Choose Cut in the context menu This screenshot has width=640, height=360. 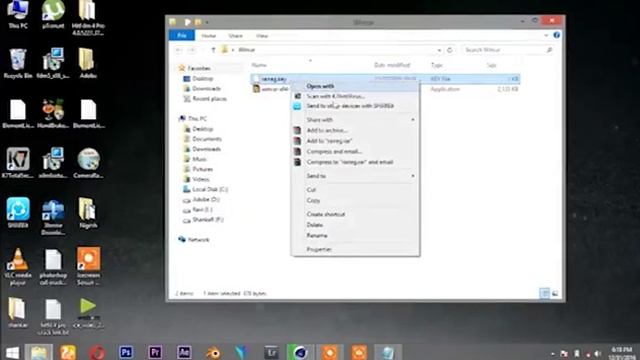click(355, 190)
